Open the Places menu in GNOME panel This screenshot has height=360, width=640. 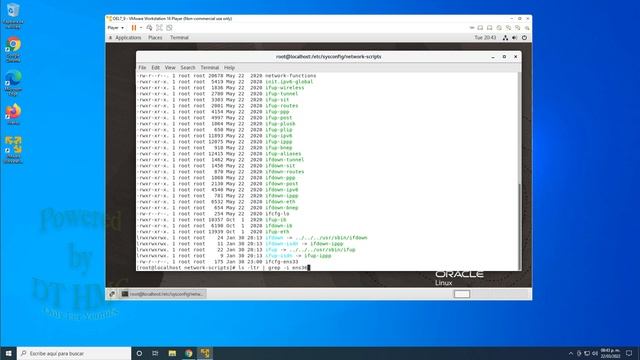(155, 38)
